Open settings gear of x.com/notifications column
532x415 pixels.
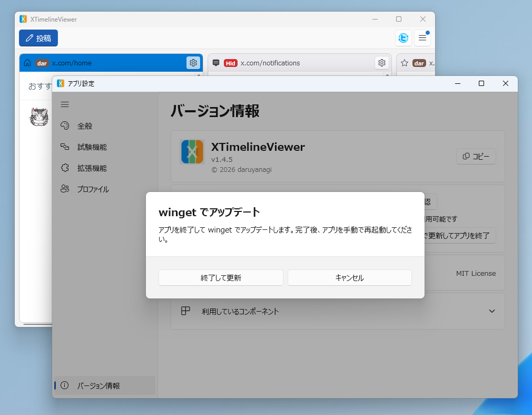tap(382, 63)
